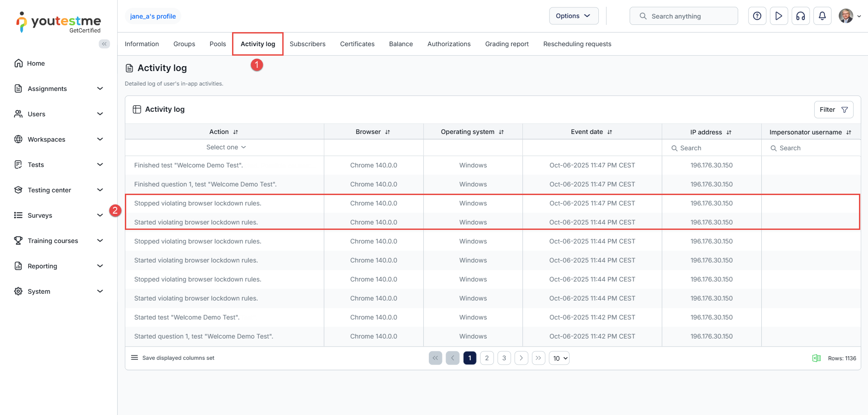Sort by Action column arrows icon
The image size is (868, 415).
(236, 132)
